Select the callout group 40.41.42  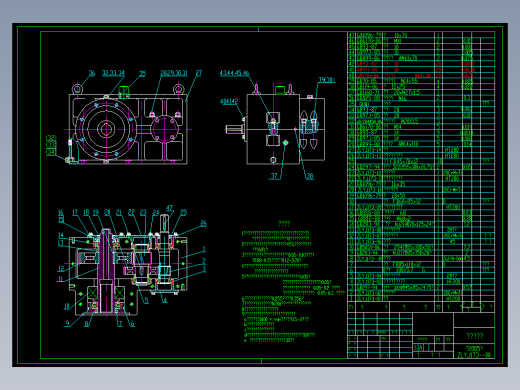(x=229, y=101)
